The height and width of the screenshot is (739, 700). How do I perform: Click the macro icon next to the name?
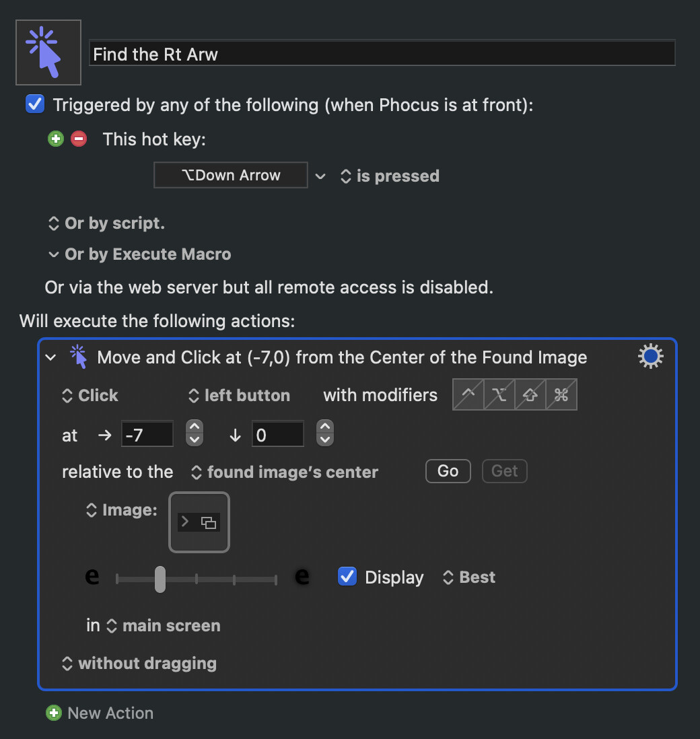click(x=48, y=52)
